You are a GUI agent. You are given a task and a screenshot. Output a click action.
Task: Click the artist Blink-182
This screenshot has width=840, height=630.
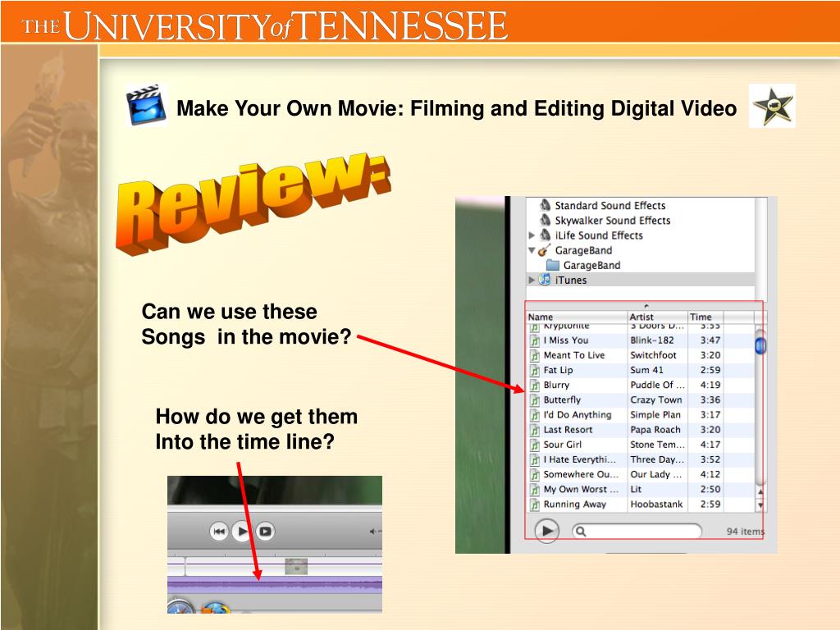pyautogui.click(x=652, y=340)
